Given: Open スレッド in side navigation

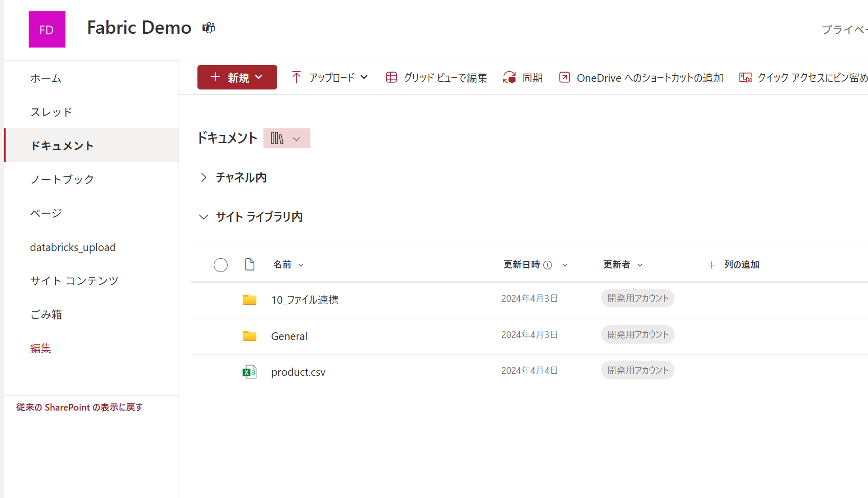Looking at the screenshot, I should pos(51,112).
